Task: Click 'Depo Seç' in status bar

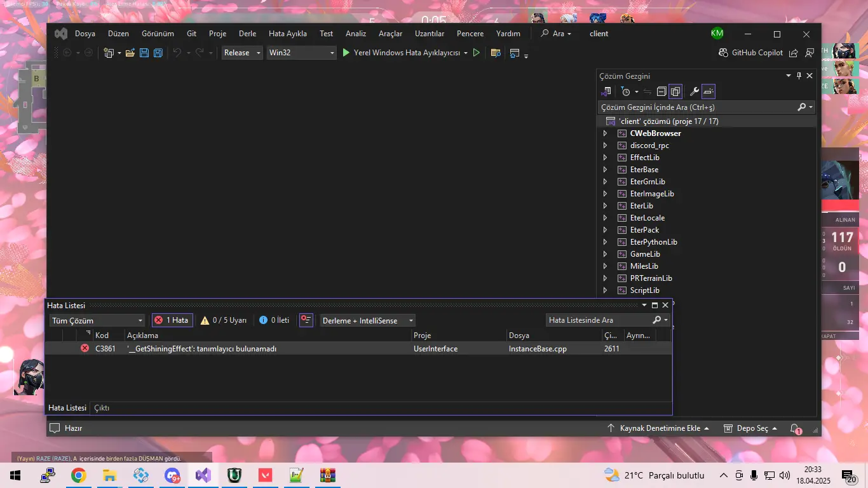Action: click(x=750, y=428)
